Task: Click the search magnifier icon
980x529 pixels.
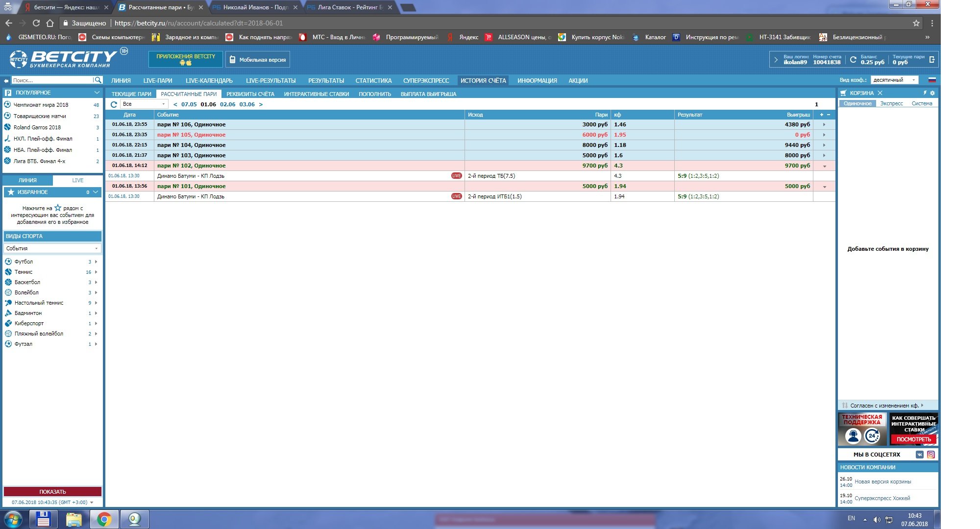Action: coord(98,80)
